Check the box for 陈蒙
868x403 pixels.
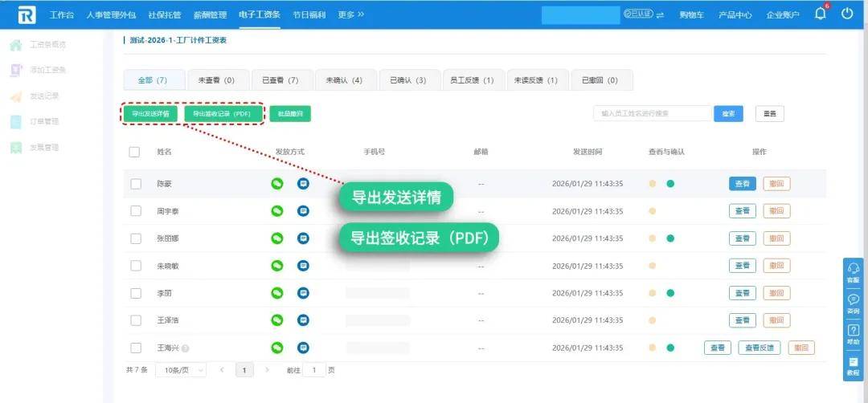click(x=136, y=184)
